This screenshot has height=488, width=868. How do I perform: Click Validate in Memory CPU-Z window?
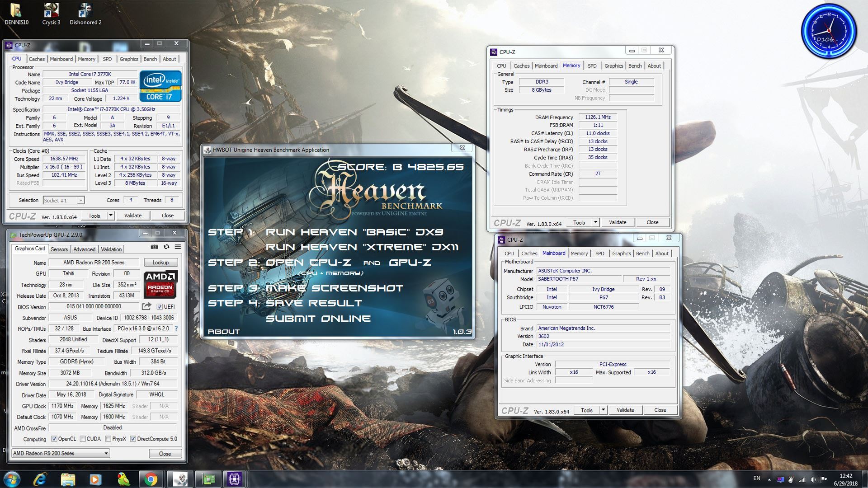[618, 222]
